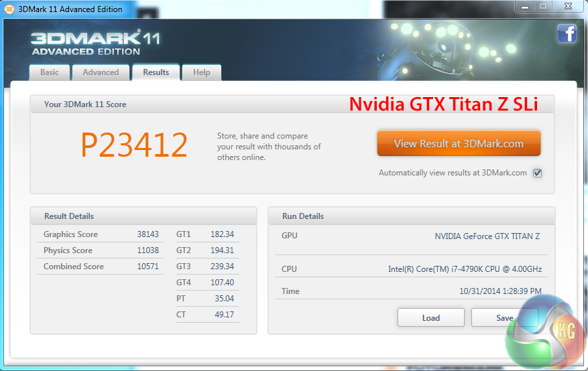Open the Help tab
Viewport: 588px width, 371px height.
click(201, 72)
